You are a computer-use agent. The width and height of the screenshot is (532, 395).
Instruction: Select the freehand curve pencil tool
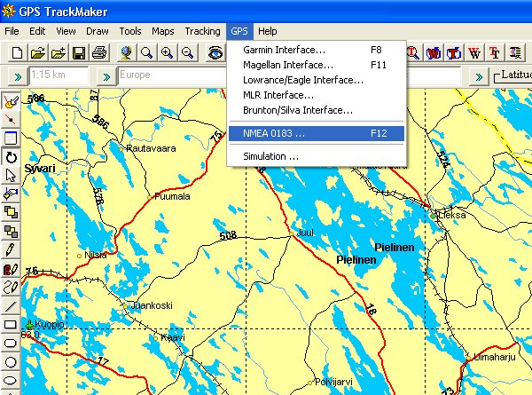click(11, 288)
